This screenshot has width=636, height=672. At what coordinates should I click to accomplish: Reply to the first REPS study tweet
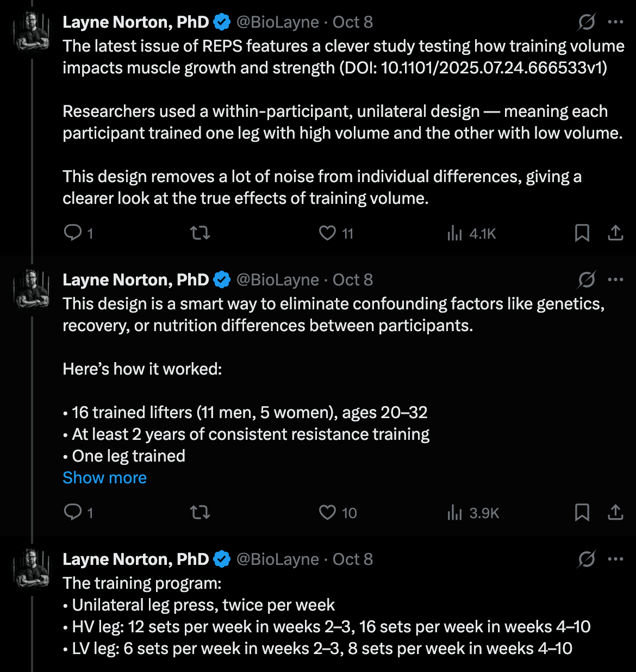[73, 233]
